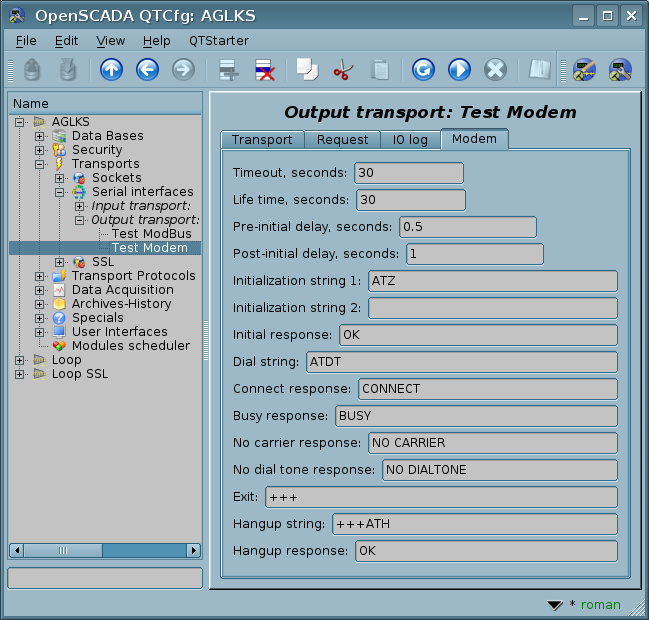The image size is (649, 620).
Task: Click the Modules scheduler colored icon
Action: coord(59,346)
